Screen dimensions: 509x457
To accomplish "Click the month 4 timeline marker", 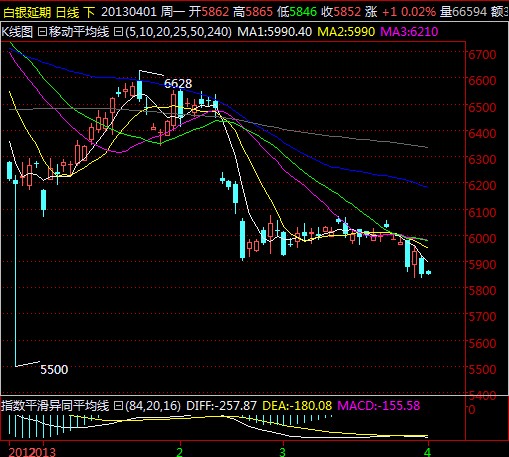I will coord(428,452).
